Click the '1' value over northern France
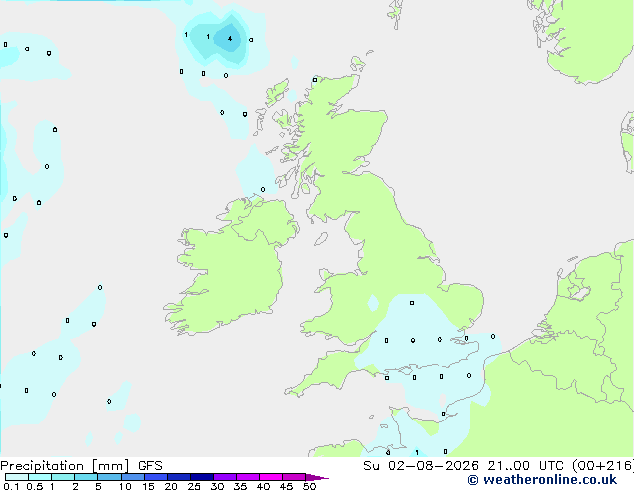Image resolution: width=634 pixels, height=490 pixels. [417, 452]
